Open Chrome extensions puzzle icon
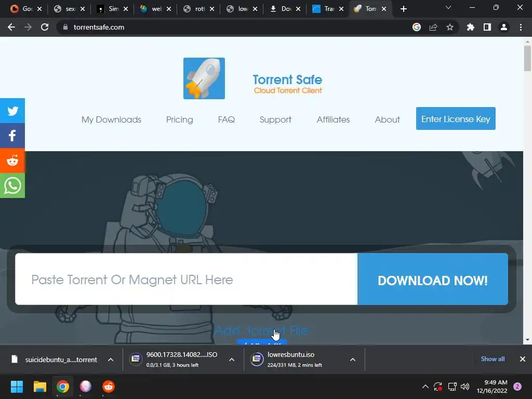The height and width of the screenshot is (399, 532). tap(470, 27)
